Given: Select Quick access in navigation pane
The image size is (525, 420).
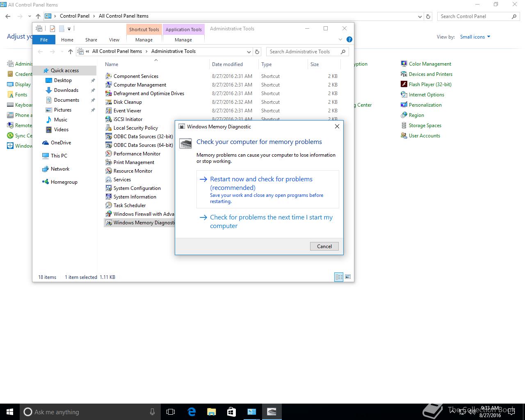Looking at the screenshot, I should [64, 70].
